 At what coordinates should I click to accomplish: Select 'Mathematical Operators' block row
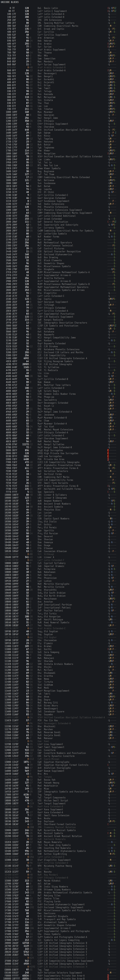coord(60,243)
